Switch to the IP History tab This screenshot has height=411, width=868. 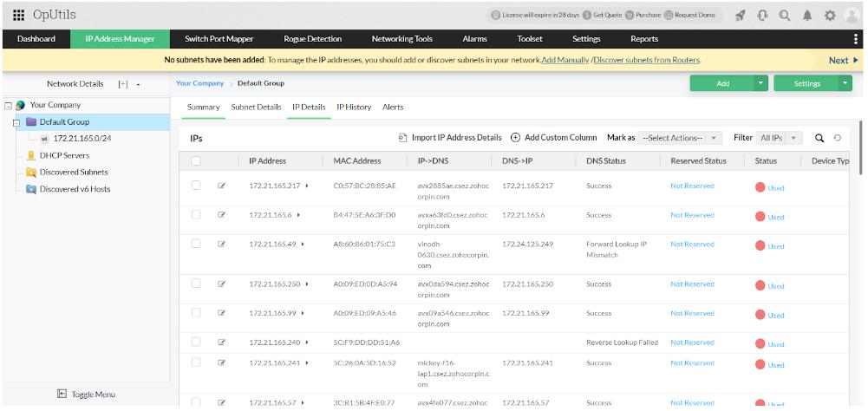coord(354,107)
